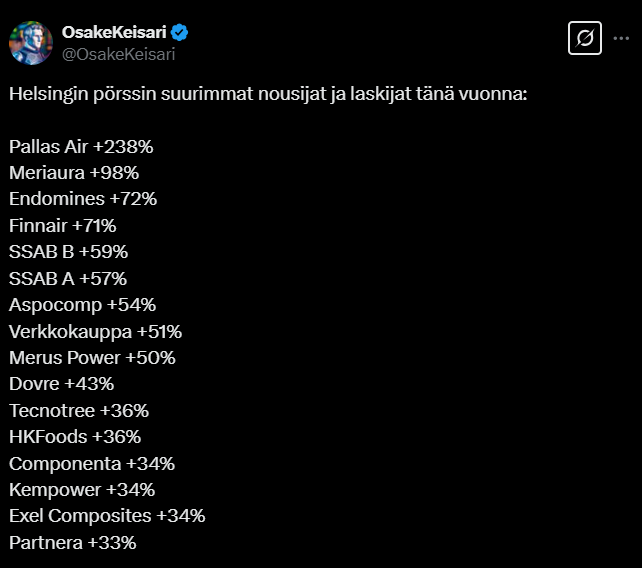Select the Partnera +33% entry
Viewport: 642px width, 568px height.
(x=72, y=543)
